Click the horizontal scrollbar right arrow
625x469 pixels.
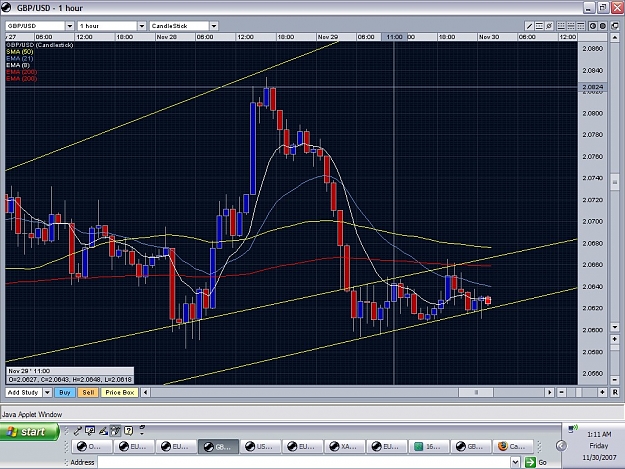(x=550, y=392)
